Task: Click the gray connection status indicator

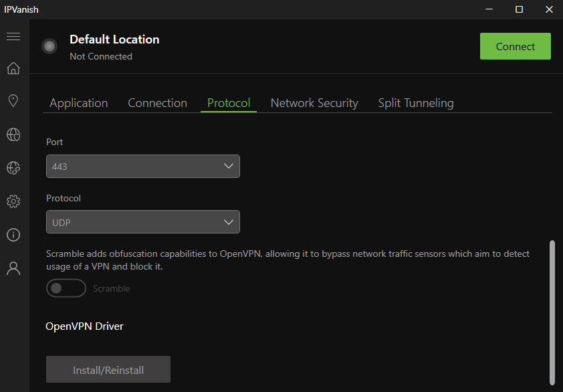Action: 49,46
